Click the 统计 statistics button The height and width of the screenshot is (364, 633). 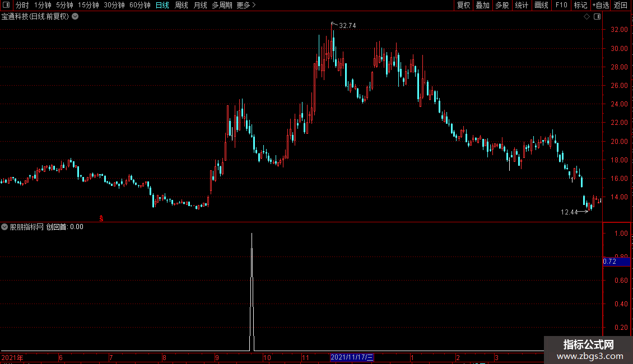[522, 5]
